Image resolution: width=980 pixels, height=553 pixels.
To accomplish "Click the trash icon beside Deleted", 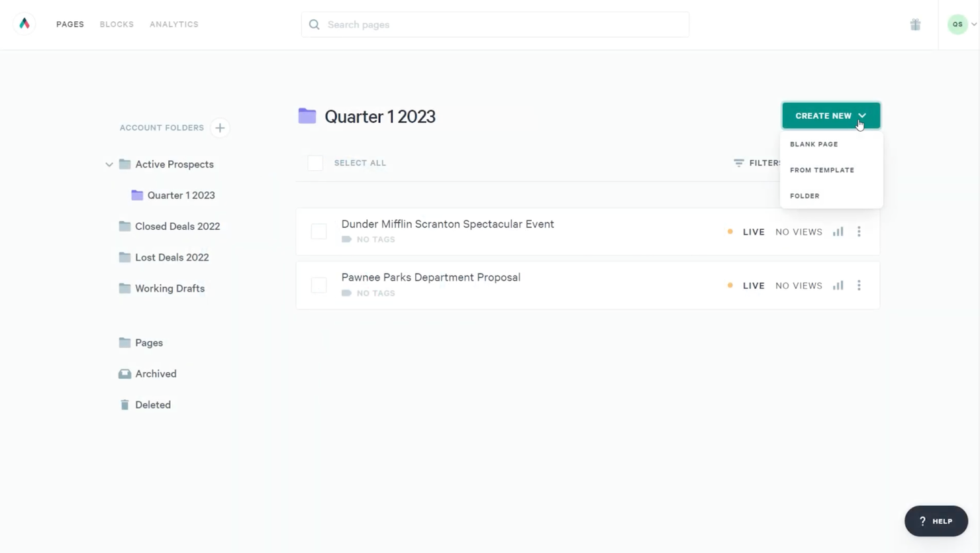I will coord(124,404).
